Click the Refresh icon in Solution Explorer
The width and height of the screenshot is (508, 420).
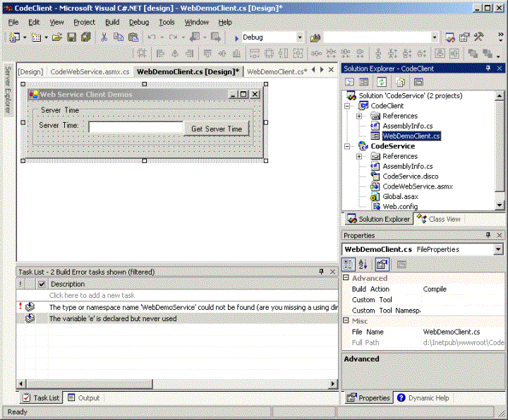[x=382, y=82]
